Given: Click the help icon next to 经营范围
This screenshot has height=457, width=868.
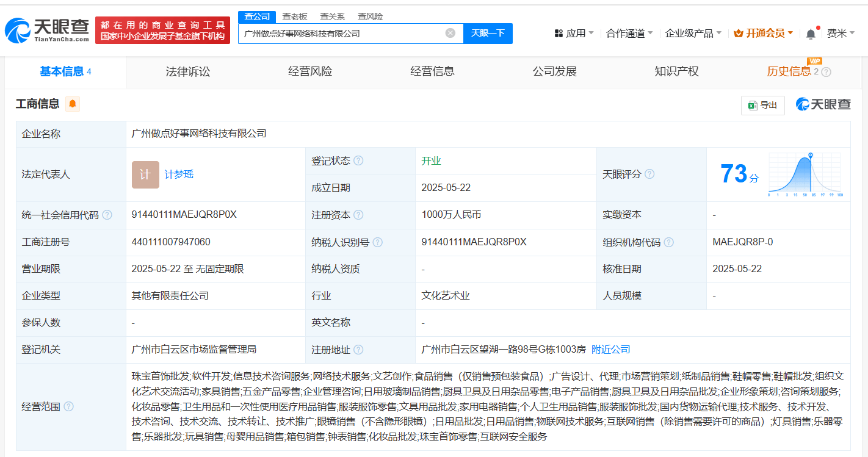Looking at the screenshot, I should [x=68, y=406].
